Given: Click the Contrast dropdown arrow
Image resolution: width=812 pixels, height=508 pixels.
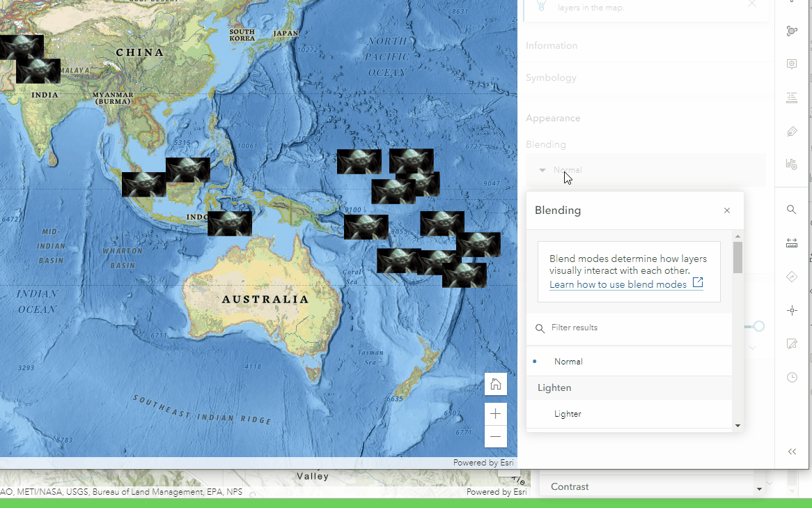Looking at the screenshot, I should [x=759, y=488].
